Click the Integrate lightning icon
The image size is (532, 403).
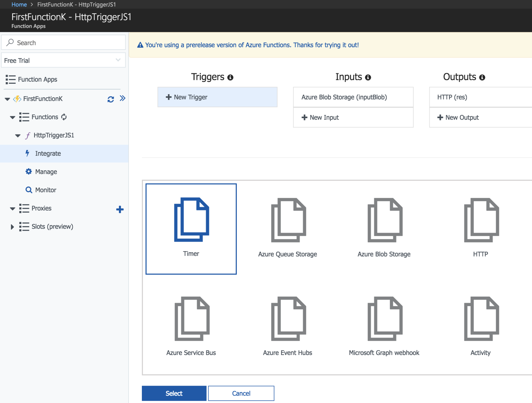coord(27,153)
